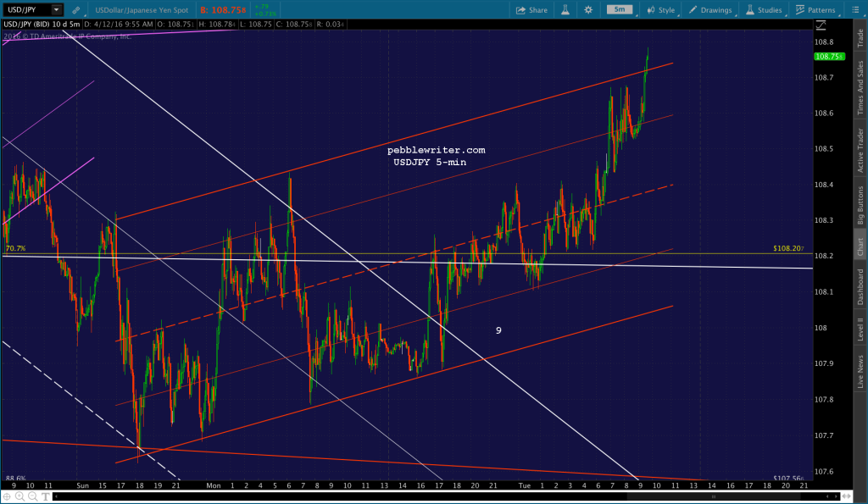Screen dimensions: 868x504
Task: Open the Patterns menu
Action: [815, 10]
